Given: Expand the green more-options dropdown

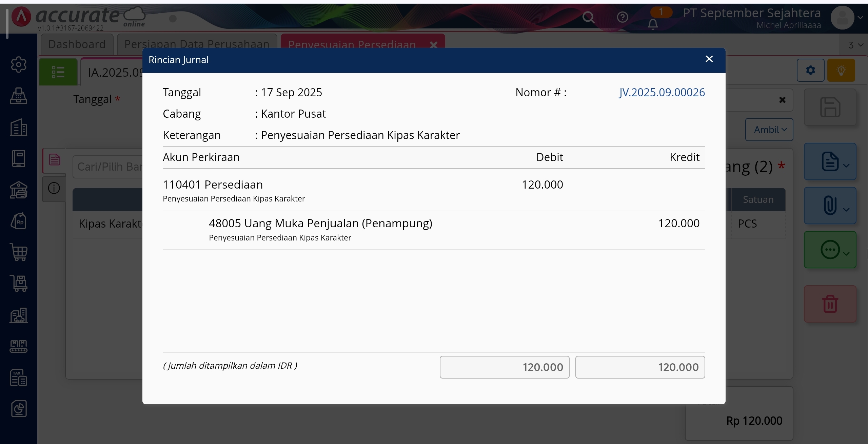Looking at the screenshot, I should click(x=830, y=250).
